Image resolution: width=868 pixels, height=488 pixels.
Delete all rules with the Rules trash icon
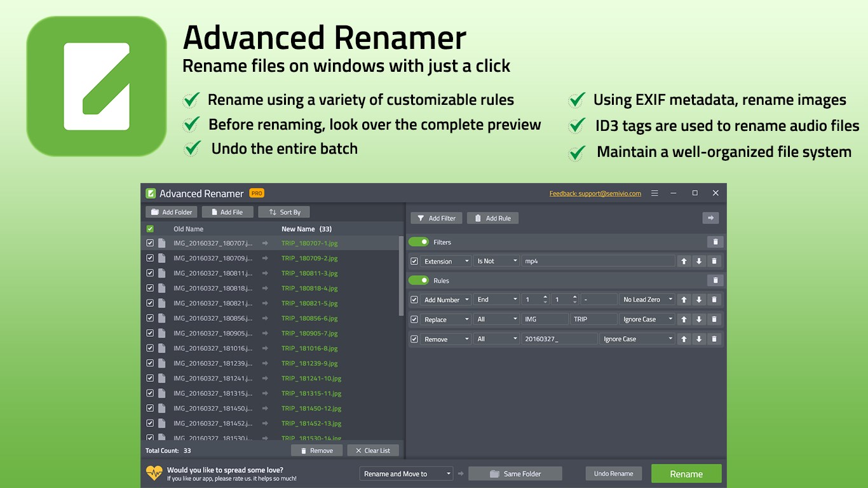(715, 280)
